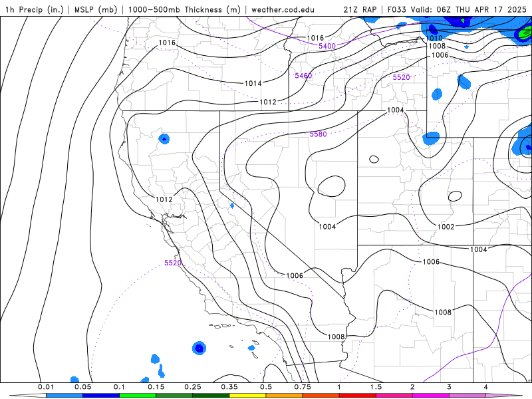Click the yellow legend color segment

click(247, 396)
